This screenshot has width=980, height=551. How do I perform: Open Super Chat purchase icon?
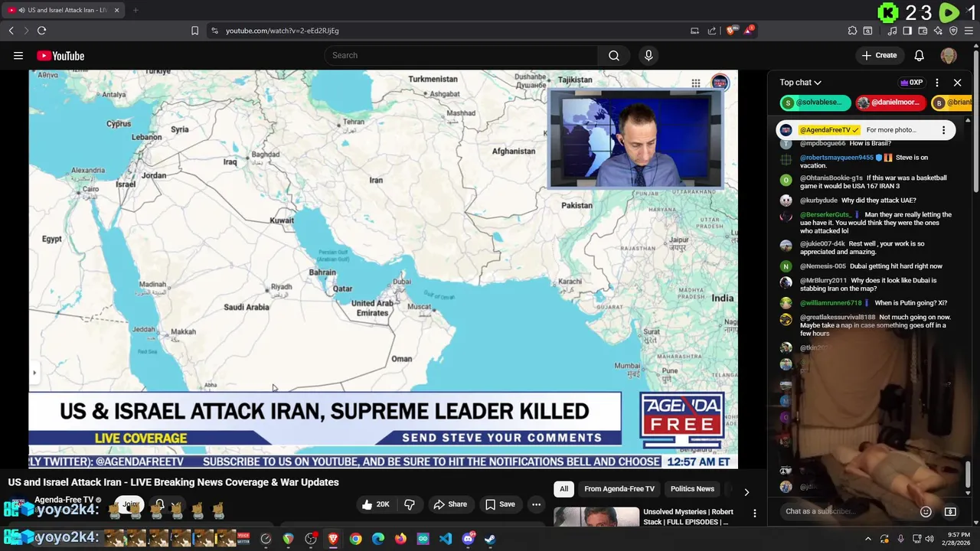[x=950, y=511]
